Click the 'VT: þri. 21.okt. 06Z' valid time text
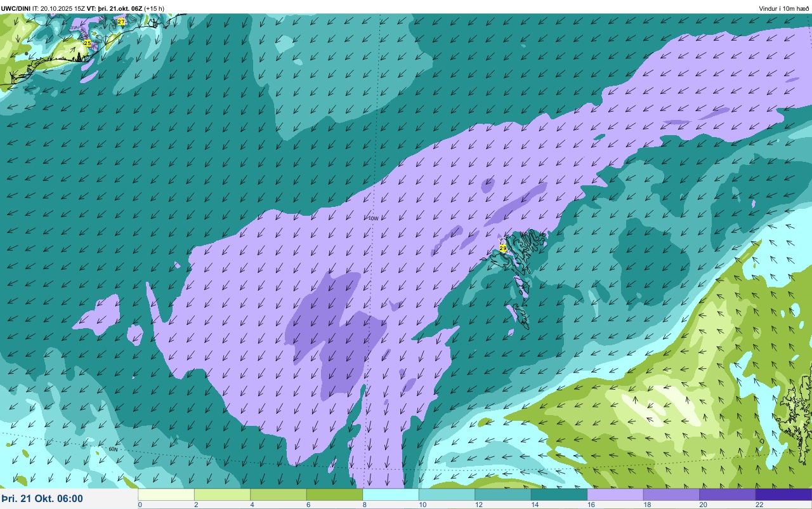 coord(115,8)
